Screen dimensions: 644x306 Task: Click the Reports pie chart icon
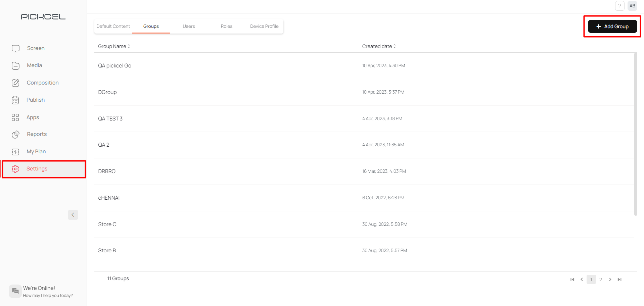click(15, 134)
